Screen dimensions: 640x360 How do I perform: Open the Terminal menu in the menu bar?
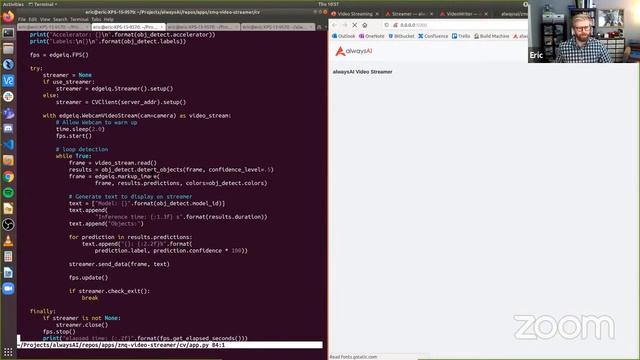(x=79, y=19)
